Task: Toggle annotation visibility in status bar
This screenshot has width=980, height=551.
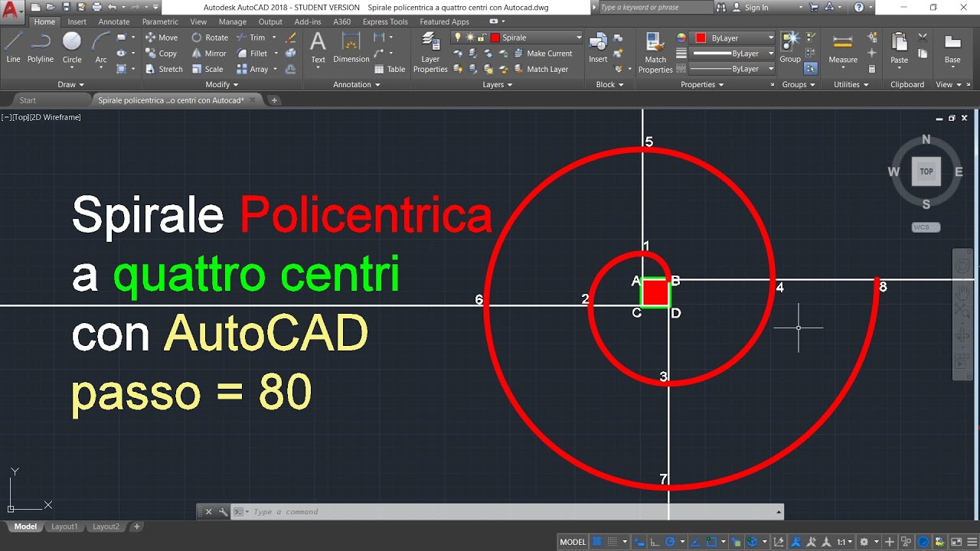Action: point(798,542)
